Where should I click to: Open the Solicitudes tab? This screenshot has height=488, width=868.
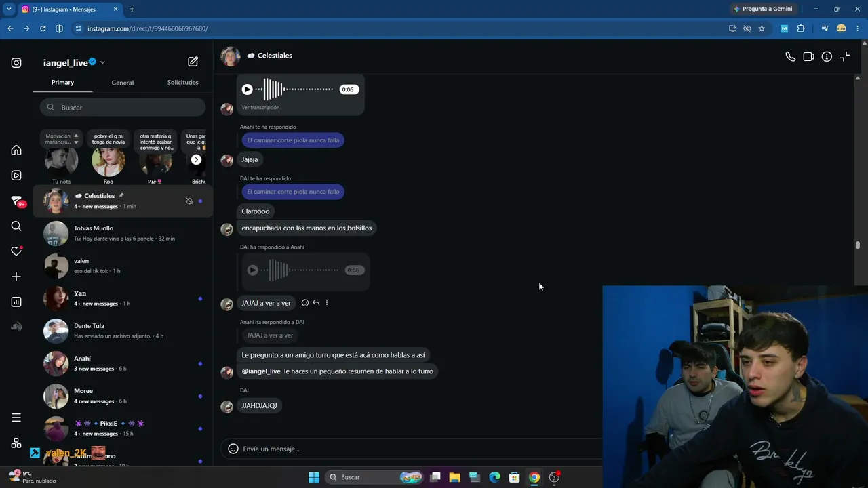pos(183,83)
